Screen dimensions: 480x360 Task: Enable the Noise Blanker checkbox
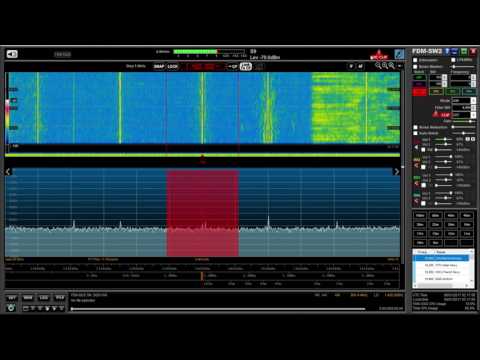pyautogui.click(x=415, y=67)
